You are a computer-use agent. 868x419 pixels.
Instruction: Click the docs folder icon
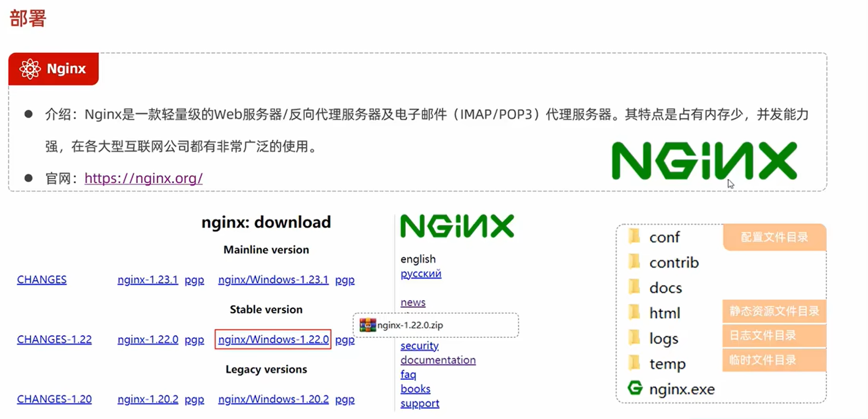tap(634, 287)
